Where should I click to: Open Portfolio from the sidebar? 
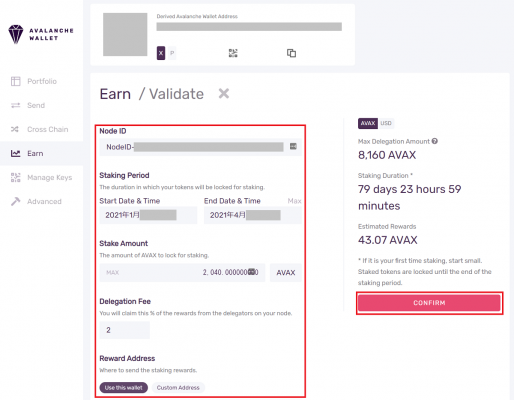tap(34, 81)
